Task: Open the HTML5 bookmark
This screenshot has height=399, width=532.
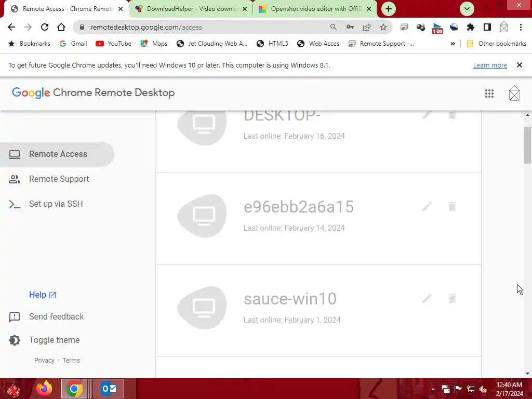Action: pyautogui.click(x=272, y=44)
